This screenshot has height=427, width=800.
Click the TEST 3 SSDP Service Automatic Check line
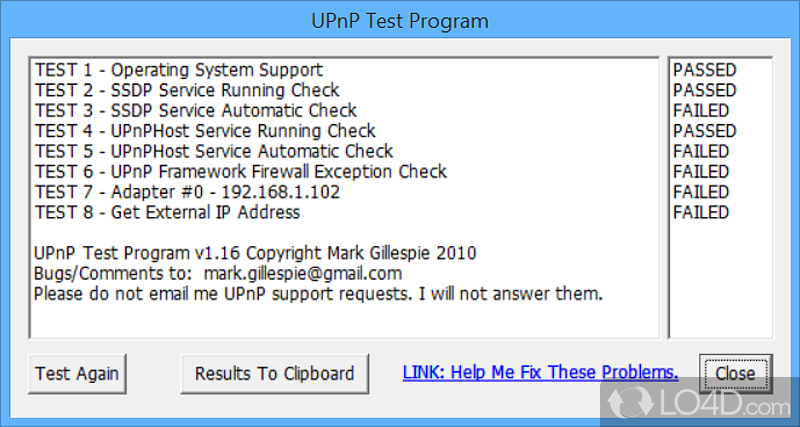click(196, 110)
